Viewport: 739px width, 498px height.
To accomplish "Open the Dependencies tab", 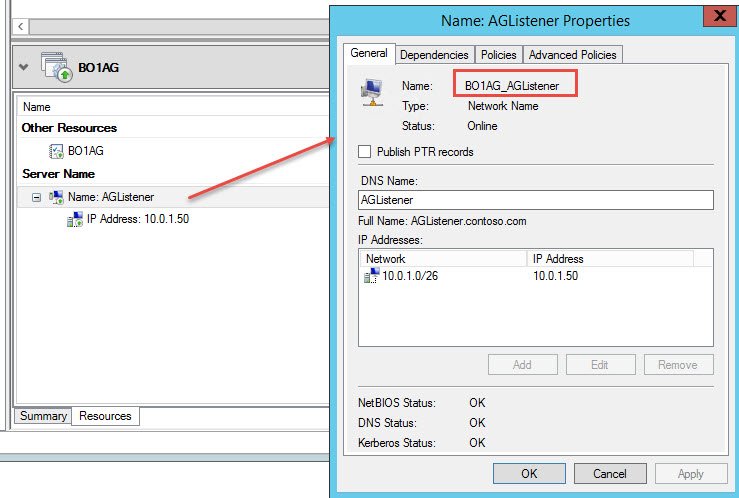I will [434, 55].
